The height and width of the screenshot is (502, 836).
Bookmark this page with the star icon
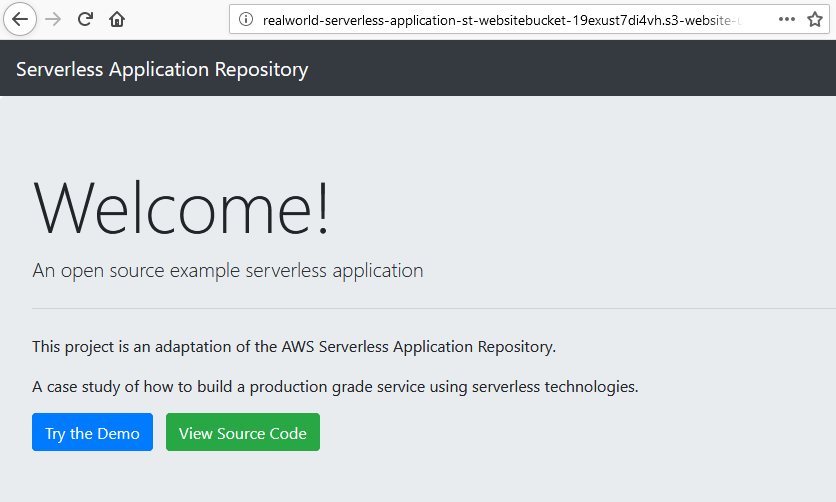[815, 20]
